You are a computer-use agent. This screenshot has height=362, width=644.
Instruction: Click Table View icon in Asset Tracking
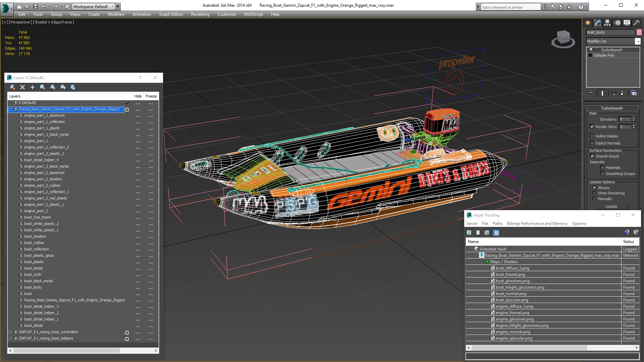tap(496, 233)
